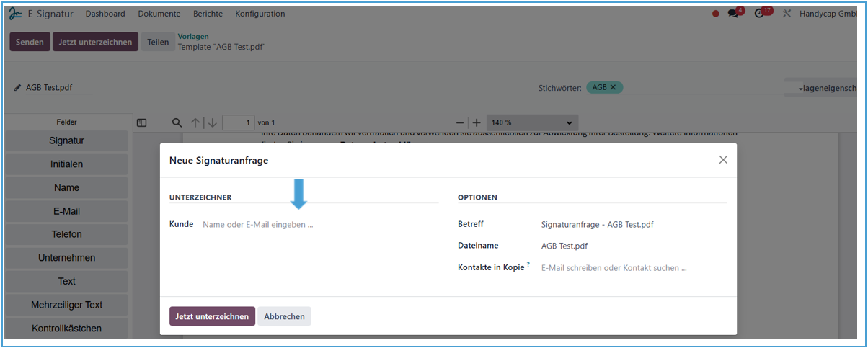868x348 pixels.
Task: Click the debug tools wrench icon
Action: [787, 14]
